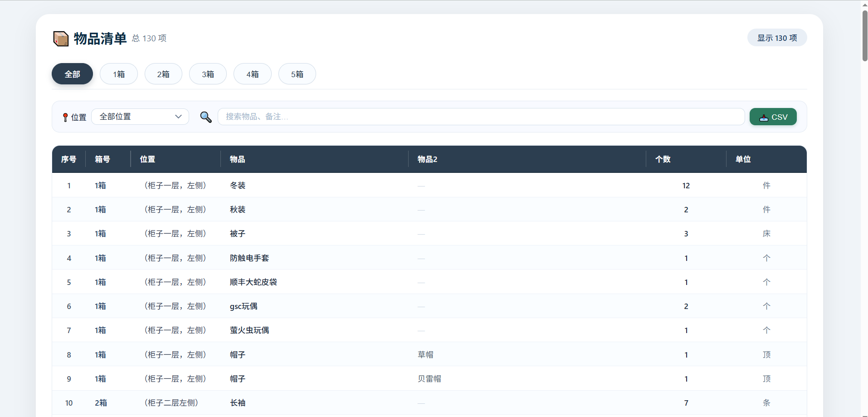868x417 pixels.
Task: Click the chevron arrow in location selector
Action: [x=178, y=117]
